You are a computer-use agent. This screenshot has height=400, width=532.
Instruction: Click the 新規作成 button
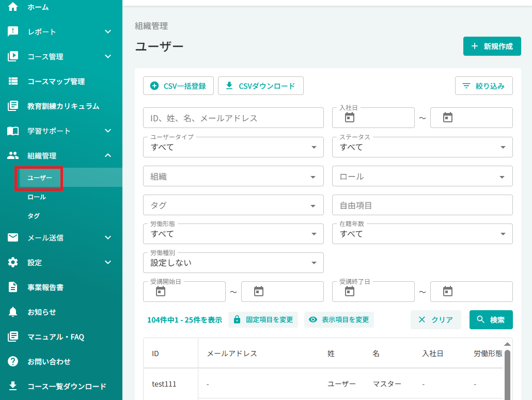coord(492,46)
